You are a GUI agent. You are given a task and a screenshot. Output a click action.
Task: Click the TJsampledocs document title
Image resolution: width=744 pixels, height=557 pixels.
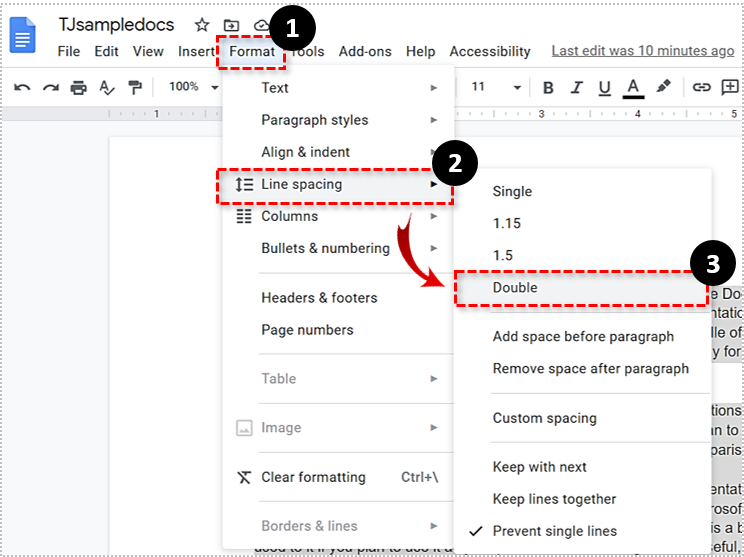(x=116, y=25)
